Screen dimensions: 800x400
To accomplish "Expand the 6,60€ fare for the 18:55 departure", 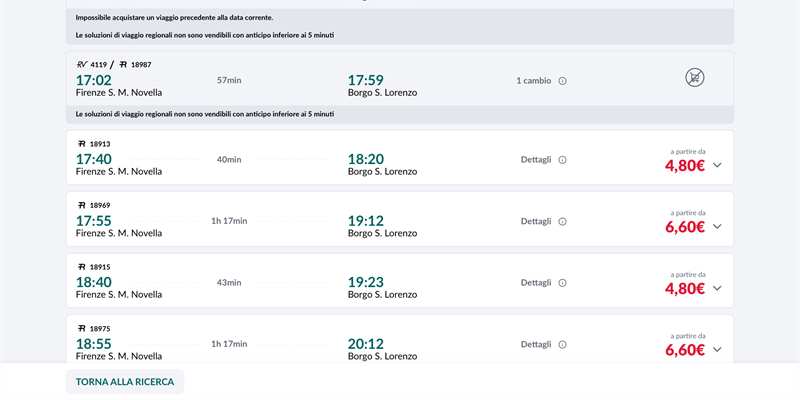I will point(717,350).
